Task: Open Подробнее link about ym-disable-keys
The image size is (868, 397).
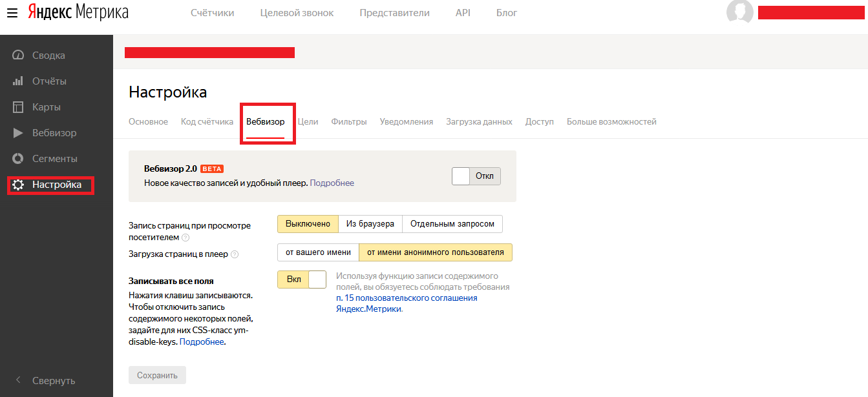Action: click(x=202, y=341)
